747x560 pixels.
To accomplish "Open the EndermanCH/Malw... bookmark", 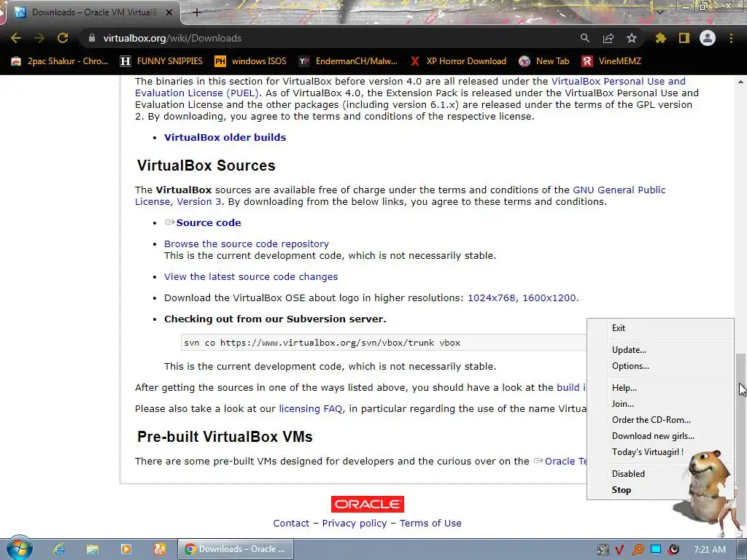I will (x=348, y=61).
